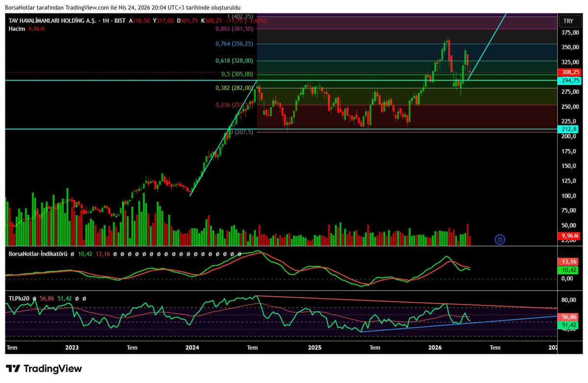This screenshot has height=383, width=588.
Task: Click the 2026 label on time axis
Action: coord(435,348)
